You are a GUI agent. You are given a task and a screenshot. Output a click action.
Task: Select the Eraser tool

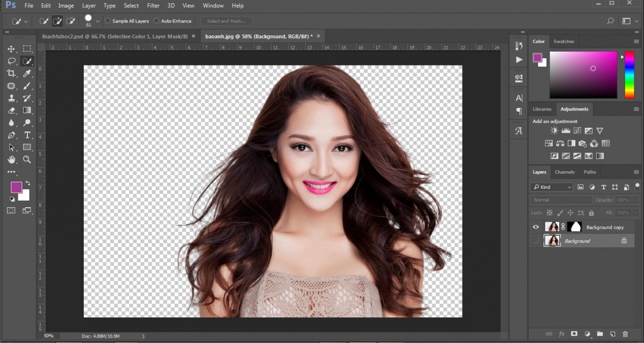(x=11, y=111)
